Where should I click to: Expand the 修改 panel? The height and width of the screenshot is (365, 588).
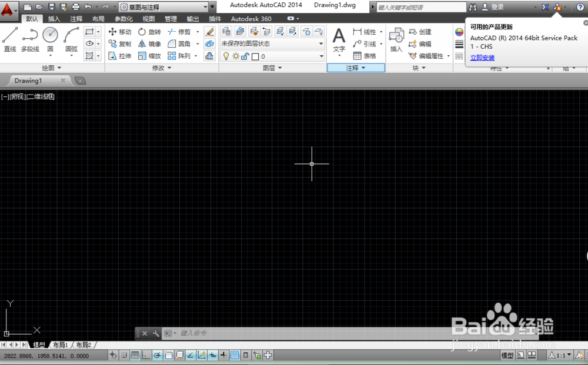pos(162,68)
